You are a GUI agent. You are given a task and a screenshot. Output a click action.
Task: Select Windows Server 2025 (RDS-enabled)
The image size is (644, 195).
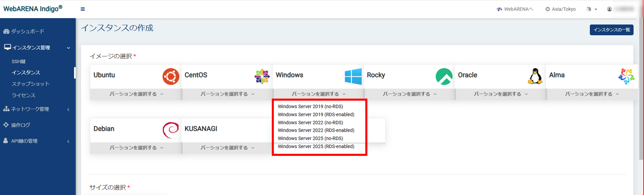(316, 146)
